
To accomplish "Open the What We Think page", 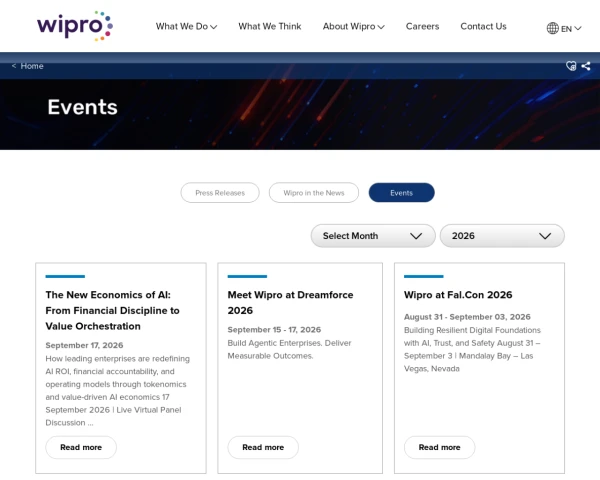I will tap(270, 26).
